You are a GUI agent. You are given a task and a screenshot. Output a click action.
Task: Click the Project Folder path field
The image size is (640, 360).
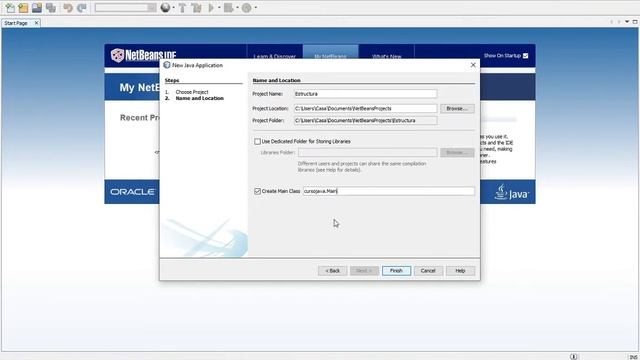coord(365,120)
